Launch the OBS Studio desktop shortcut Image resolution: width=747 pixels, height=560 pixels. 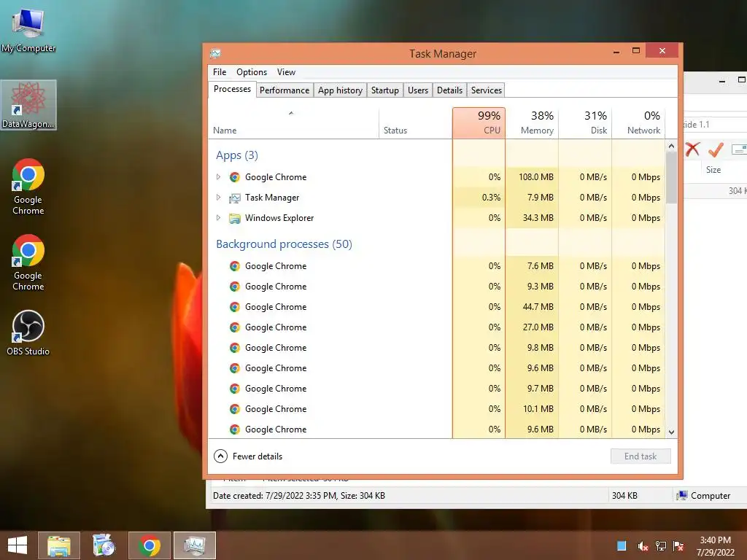pyautogui.click(x=28, y=332)
